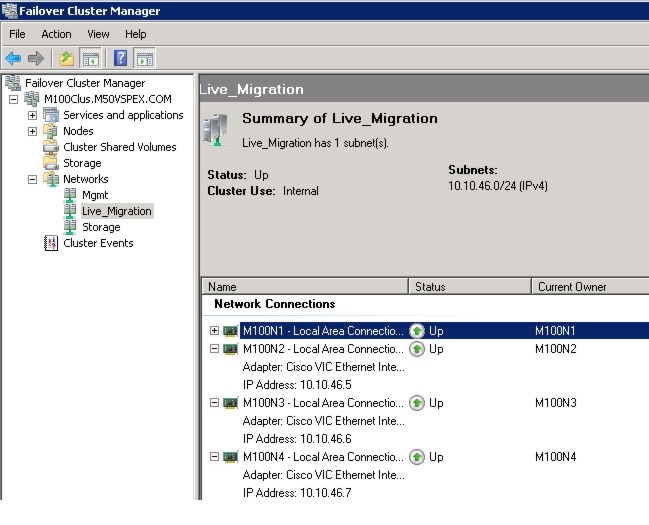
Task: Open the Help menu
Action: point(136,34)
